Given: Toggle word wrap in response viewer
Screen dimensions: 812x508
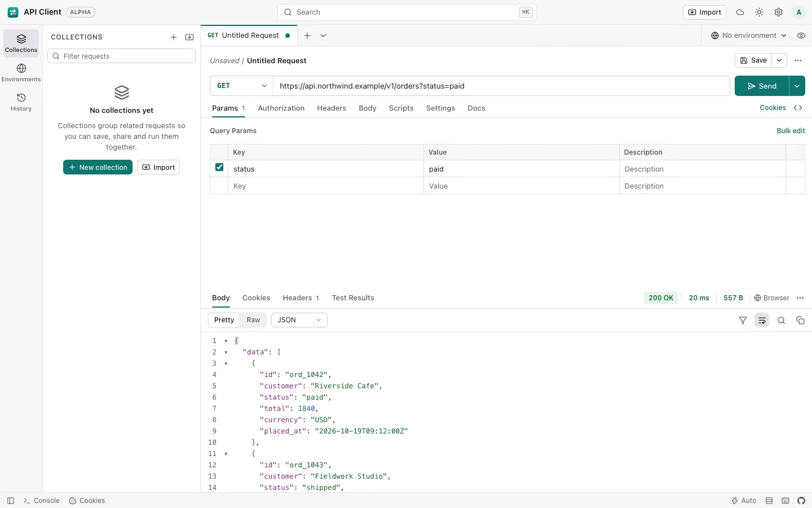Looking at the screenshot, I should [x=762, y=321].
